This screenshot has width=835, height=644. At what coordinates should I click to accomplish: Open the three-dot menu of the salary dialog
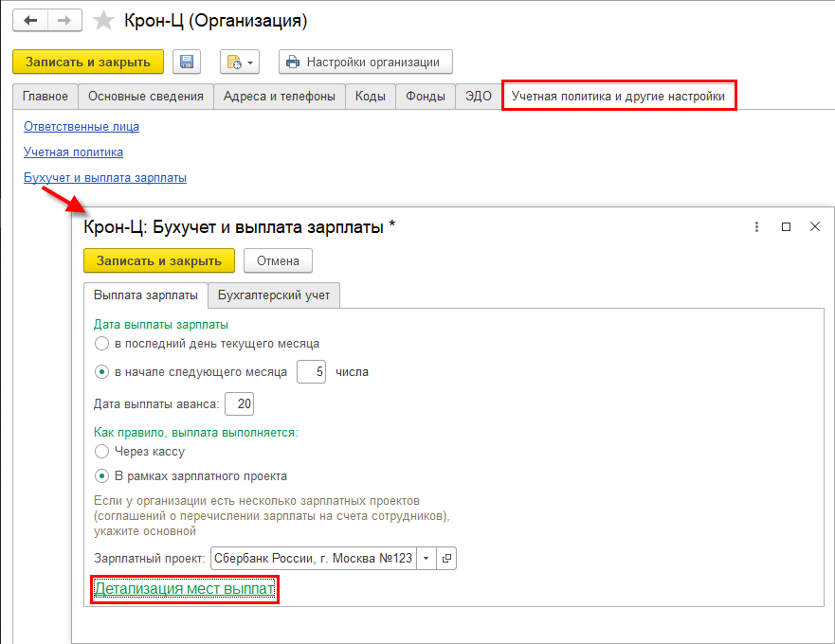[756, 226]
